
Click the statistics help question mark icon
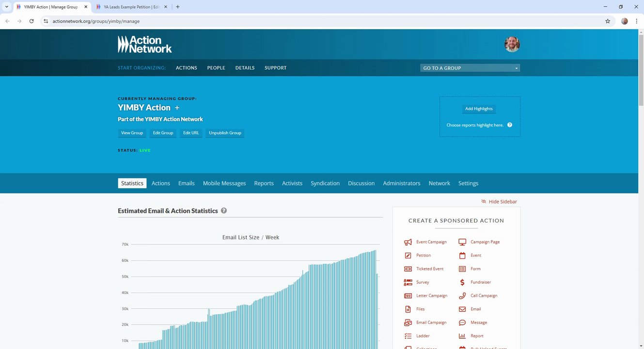click(x=224, y=211)
